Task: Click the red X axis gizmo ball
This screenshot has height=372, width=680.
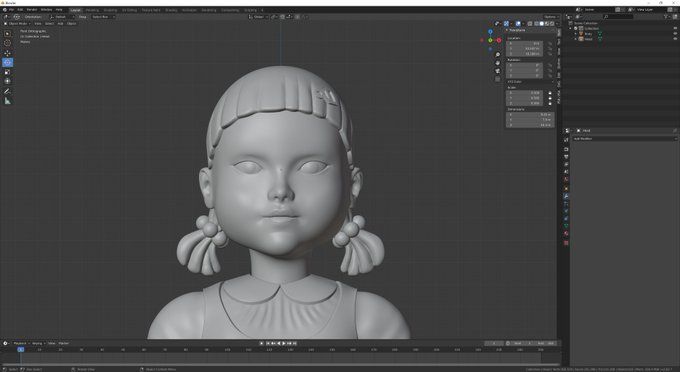Action: coord(499,40)
